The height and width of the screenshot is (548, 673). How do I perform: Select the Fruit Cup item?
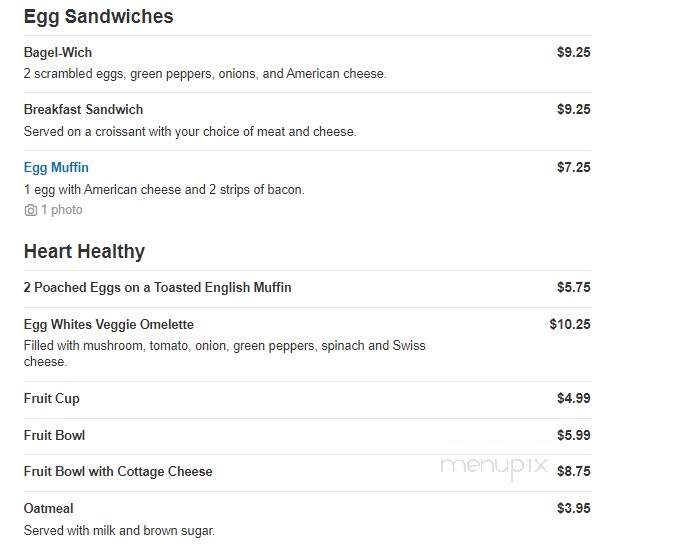(52, 399)
